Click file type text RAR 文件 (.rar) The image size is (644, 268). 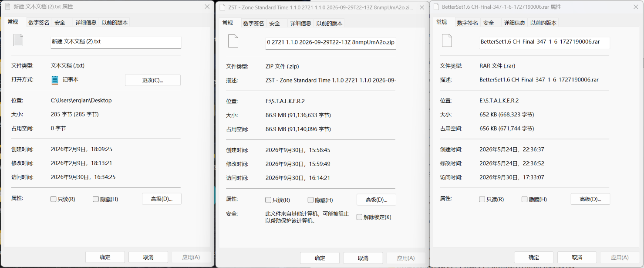(x=497, y=66)
